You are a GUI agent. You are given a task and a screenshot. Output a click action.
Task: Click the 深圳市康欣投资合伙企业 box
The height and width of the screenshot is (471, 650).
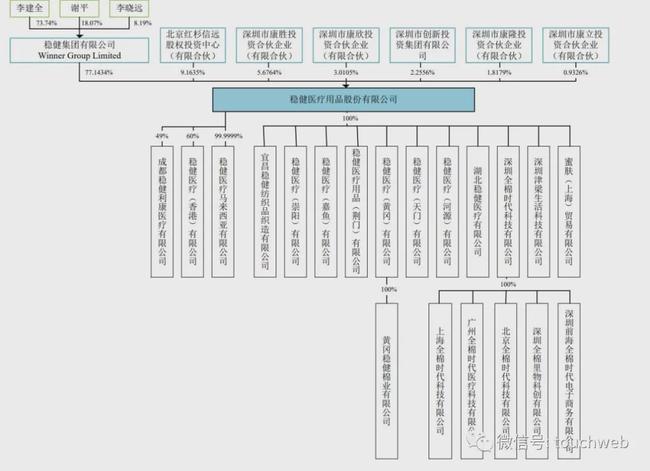click(346, 45)
